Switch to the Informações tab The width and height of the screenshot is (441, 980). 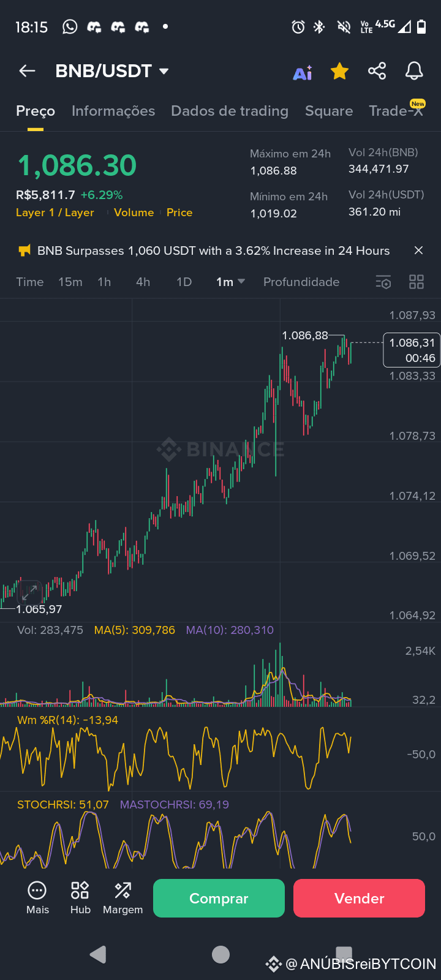click(x=113, y=111)
